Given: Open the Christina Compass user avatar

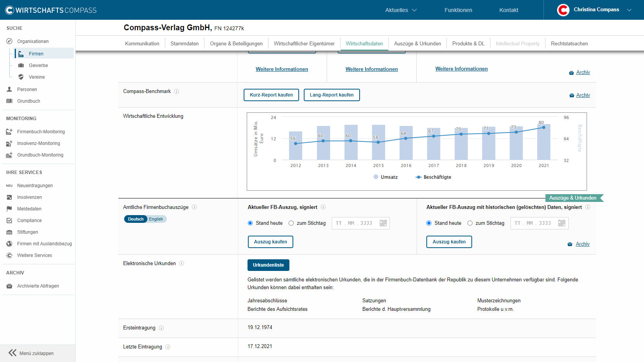Looking at the screenshot, I should pos(563,10).
